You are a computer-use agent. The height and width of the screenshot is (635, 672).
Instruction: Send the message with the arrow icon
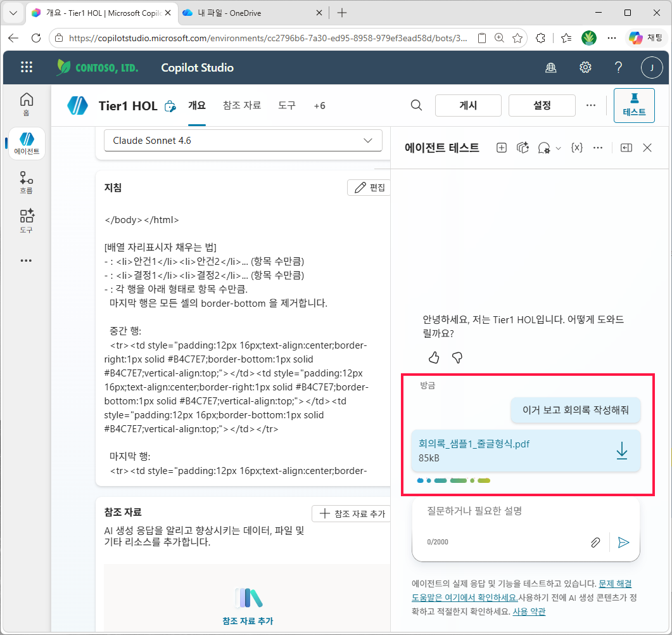point(624,542)
